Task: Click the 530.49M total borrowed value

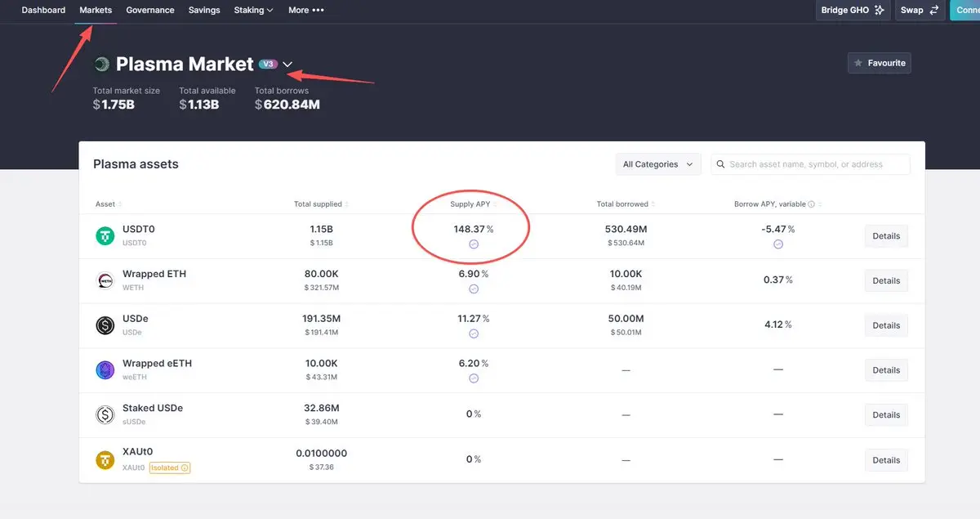Action: (x=626, y=230)
